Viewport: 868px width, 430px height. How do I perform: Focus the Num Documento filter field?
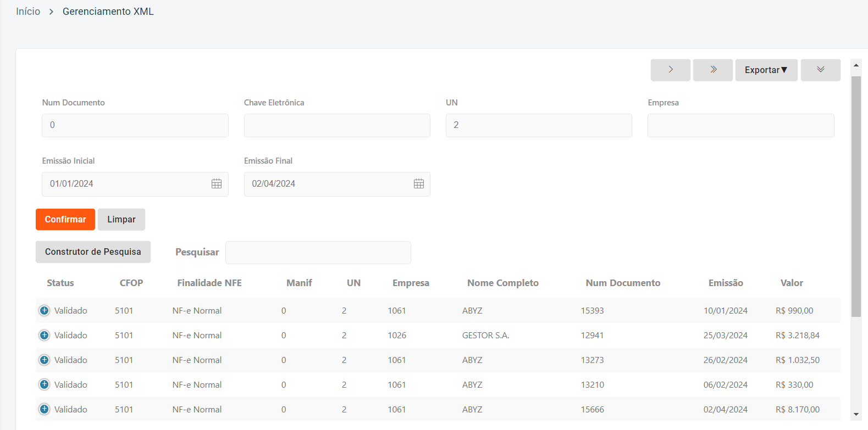pyautogui.click(x=135, y=125)
